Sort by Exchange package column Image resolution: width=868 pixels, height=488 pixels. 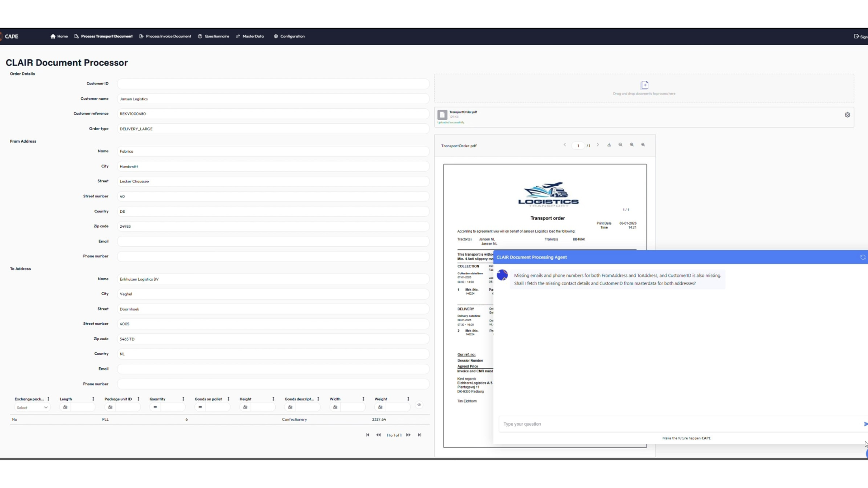(x=48, y=399)
